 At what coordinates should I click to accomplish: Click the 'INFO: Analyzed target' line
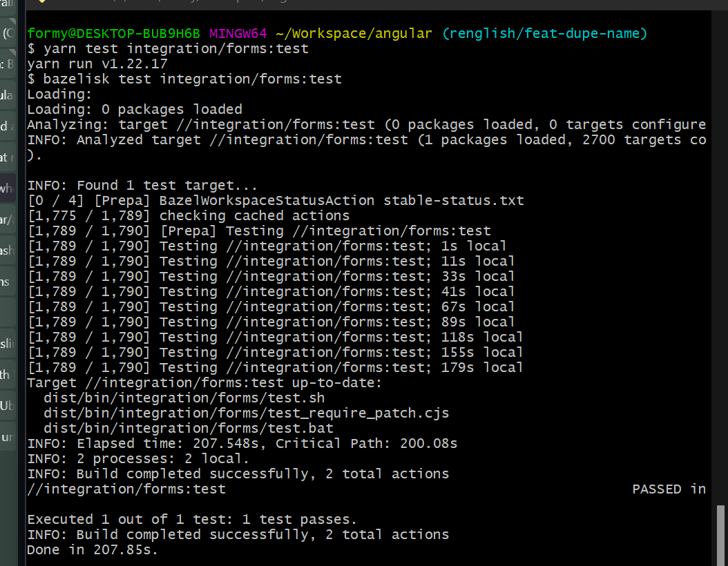click(366, 140)
